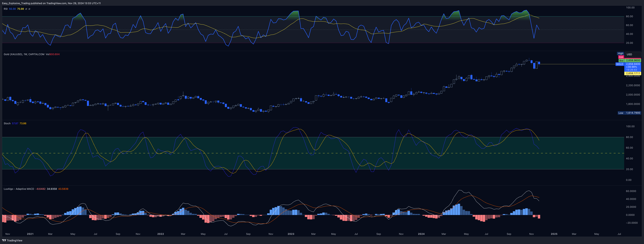Click the 60.0000 MACD axis label
The width and height of the screenshot is (644, 244).
631,191
